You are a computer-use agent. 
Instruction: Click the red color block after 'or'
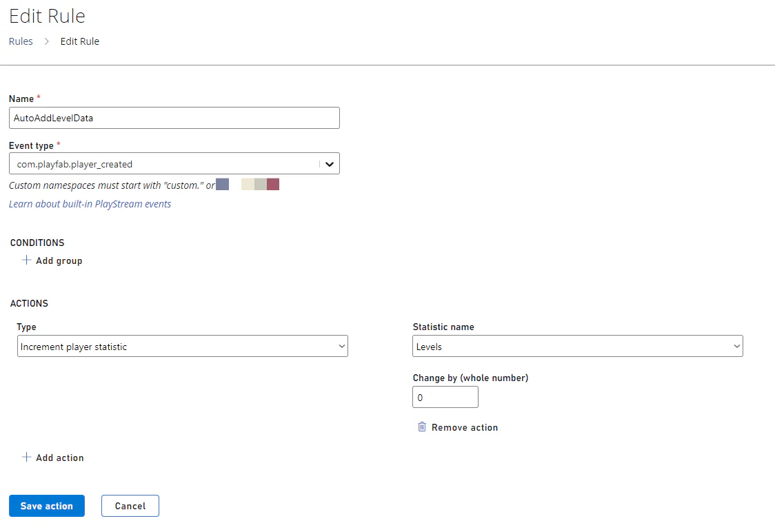tap(273, 185)
